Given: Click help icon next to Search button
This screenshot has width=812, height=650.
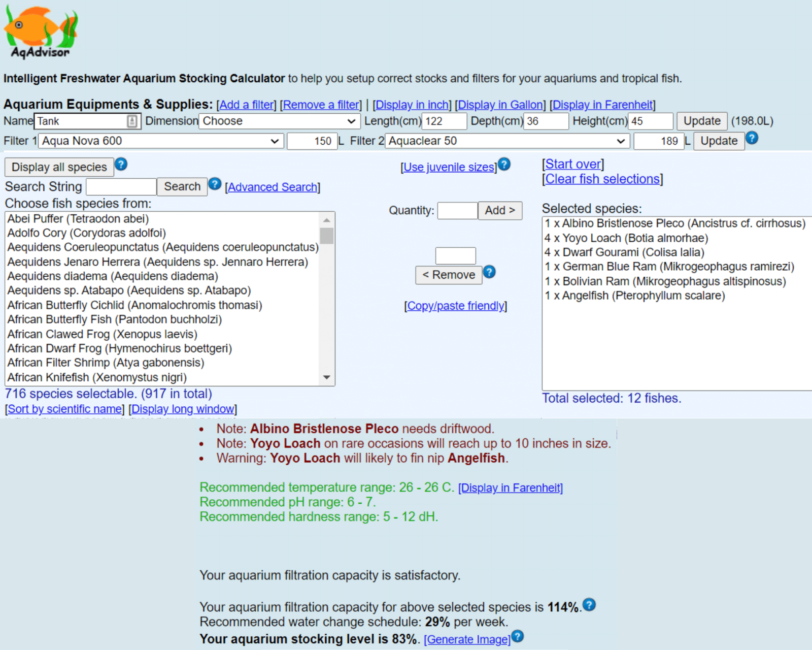Looking at the screenshot, I should [x=215, y=184].
